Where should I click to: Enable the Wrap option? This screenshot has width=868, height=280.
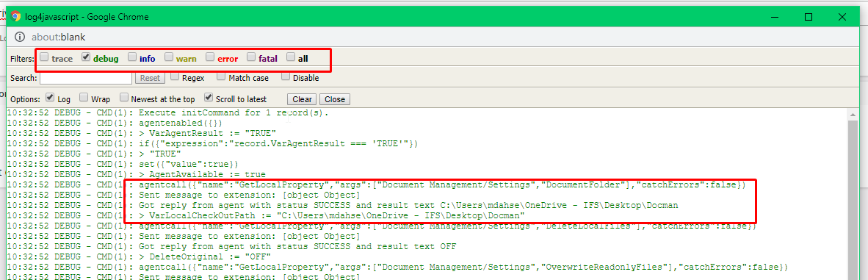[x=84, y=98]
